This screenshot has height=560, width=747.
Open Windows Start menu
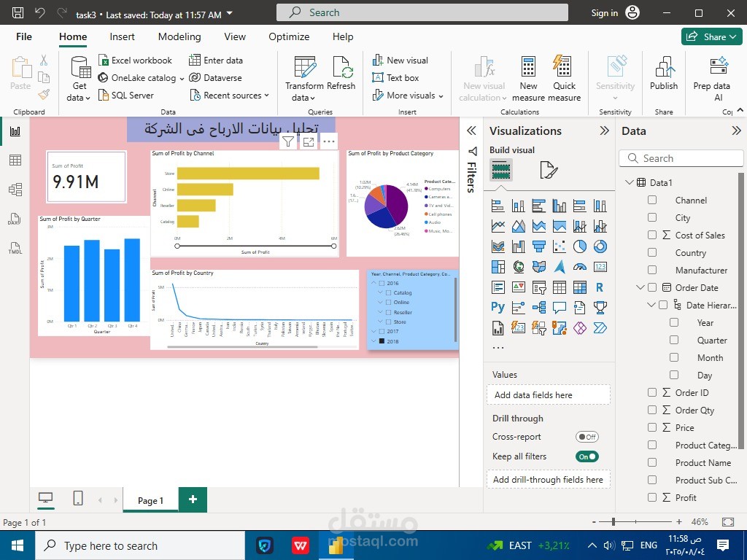pos(18,545)
